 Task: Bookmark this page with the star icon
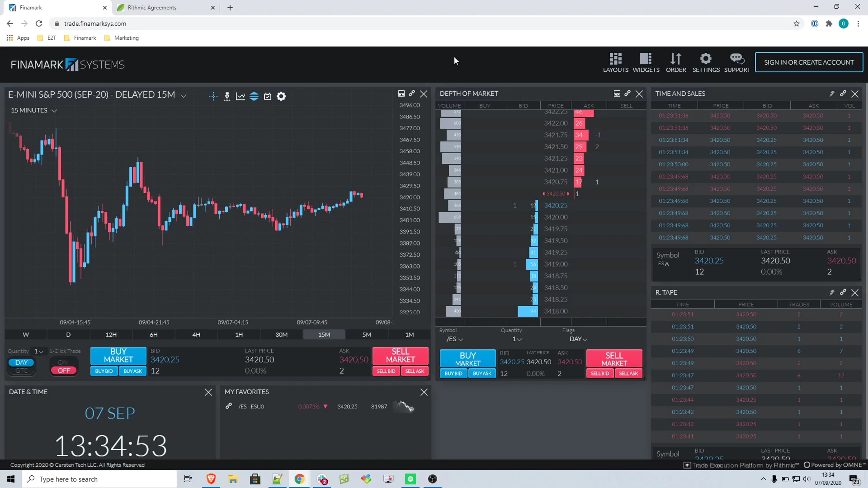click(796, 23)
